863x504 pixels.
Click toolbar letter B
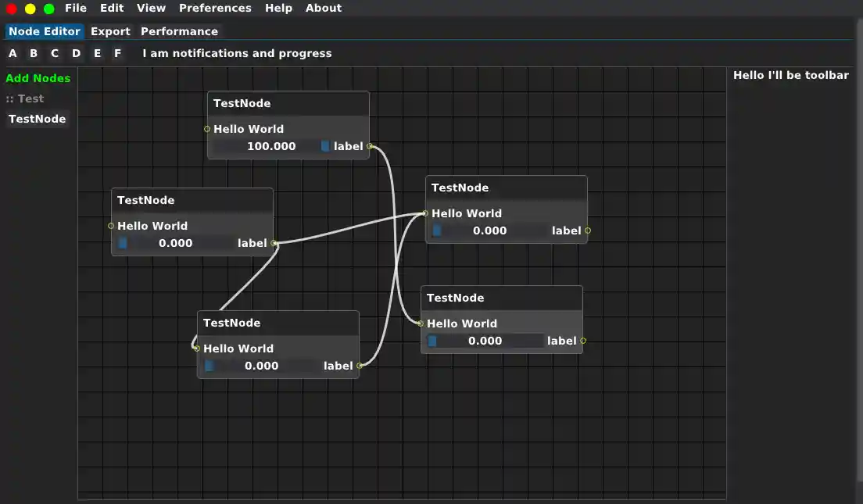[34, 54]
